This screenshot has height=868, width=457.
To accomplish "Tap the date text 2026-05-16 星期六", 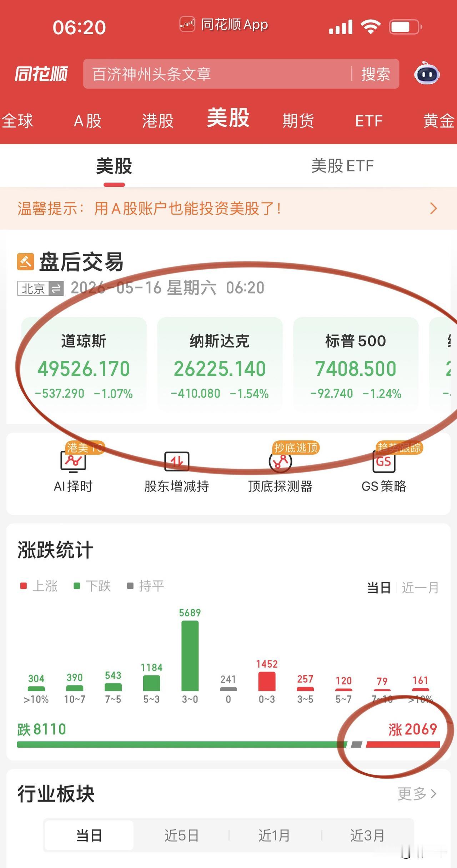I will click(144, 288).
